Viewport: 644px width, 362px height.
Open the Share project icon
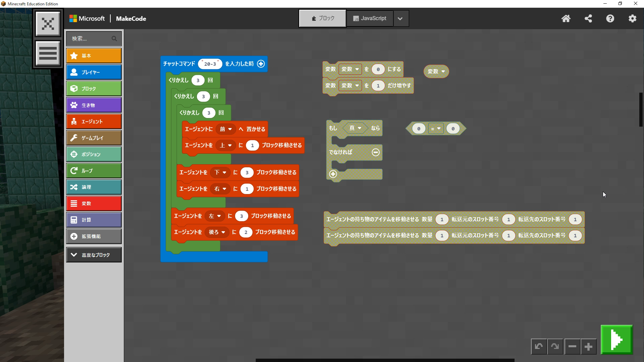[x=588, y=19]
